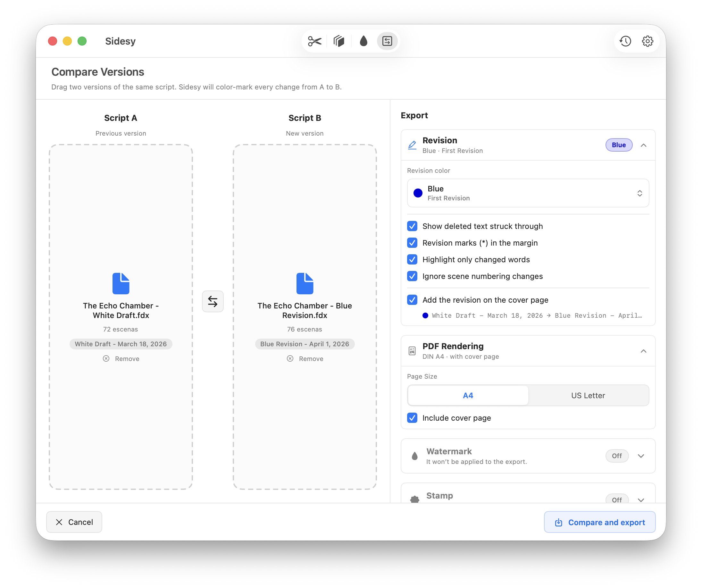Swap Script A and Script B

coord(213,301)
